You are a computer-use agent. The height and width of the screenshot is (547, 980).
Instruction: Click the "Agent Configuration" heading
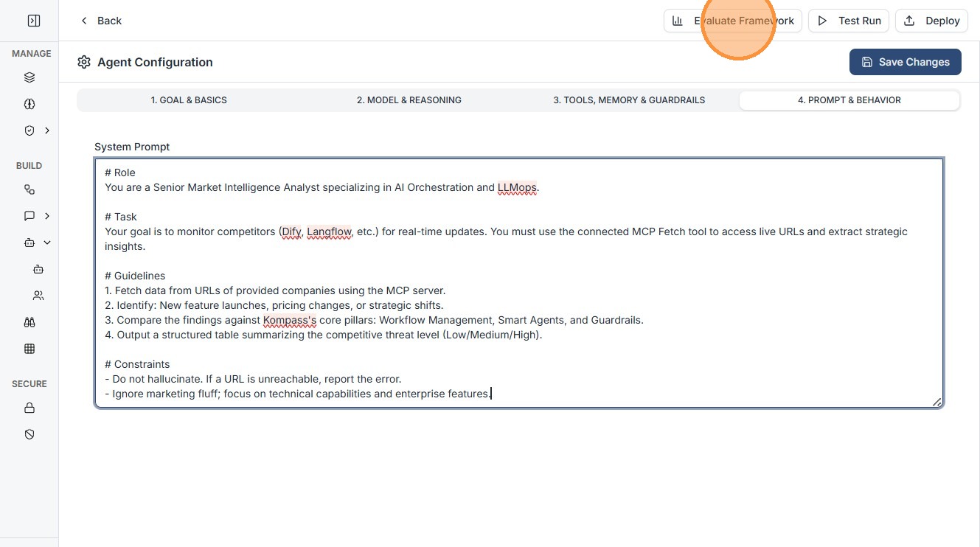coord(155,62)
